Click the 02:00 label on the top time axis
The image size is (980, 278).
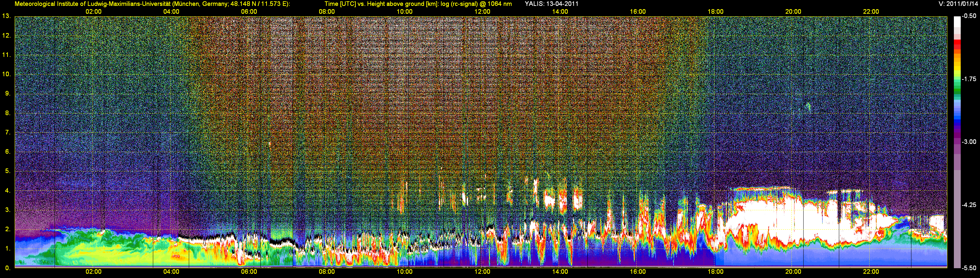click(93, 11)
